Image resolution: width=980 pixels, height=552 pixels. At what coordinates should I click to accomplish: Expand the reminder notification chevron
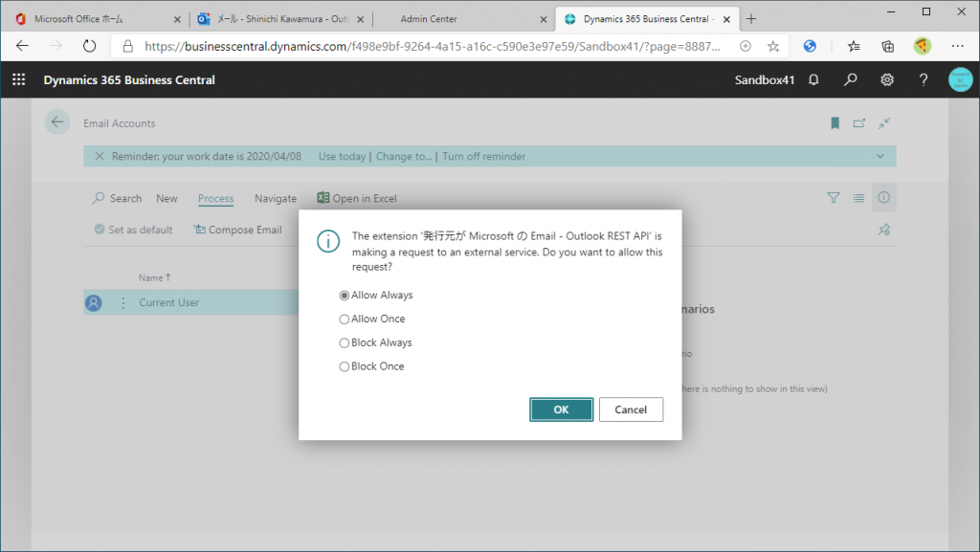[x=880, y=156]
